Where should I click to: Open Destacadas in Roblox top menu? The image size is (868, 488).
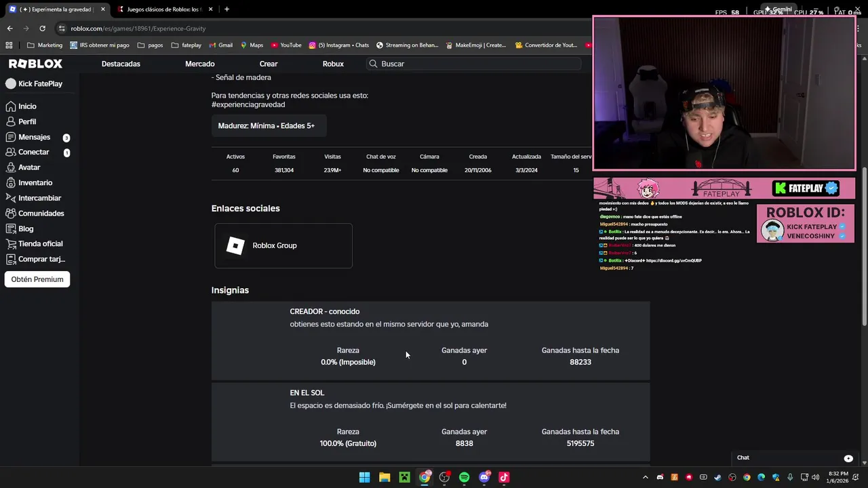121,64
